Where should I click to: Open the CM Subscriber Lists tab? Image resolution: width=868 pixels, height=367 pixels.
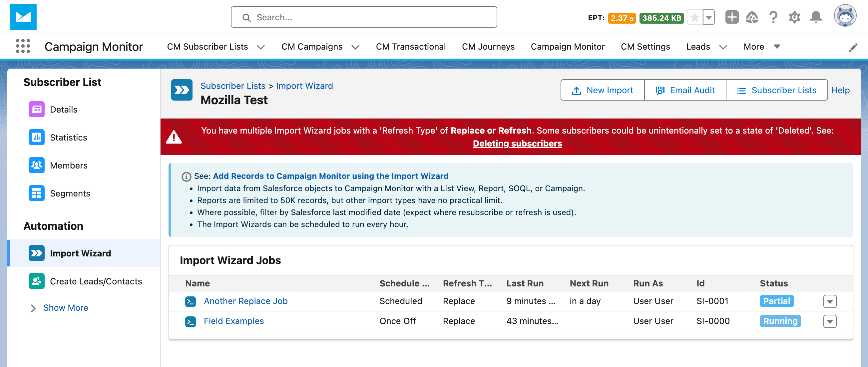tap(207, 47)
